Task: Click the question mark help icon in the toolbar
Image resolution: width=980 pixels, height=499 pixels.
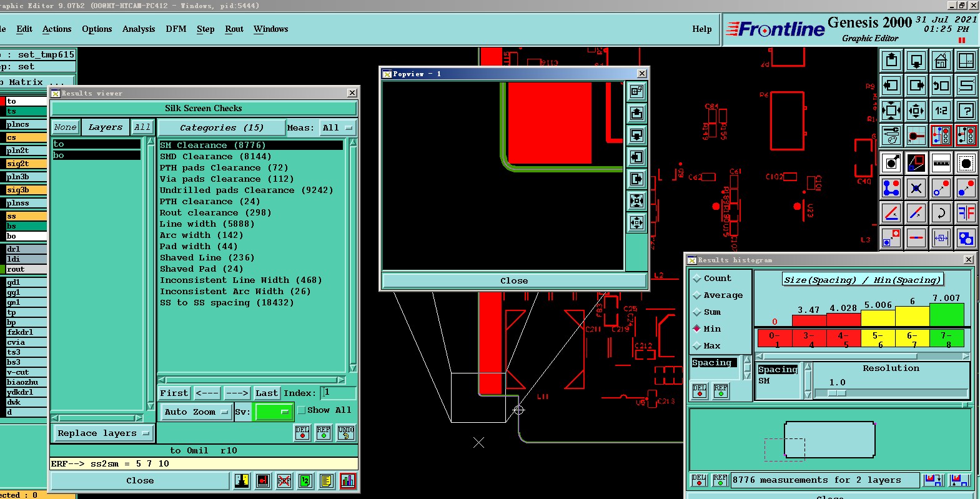Action: (x=966, y=111)
